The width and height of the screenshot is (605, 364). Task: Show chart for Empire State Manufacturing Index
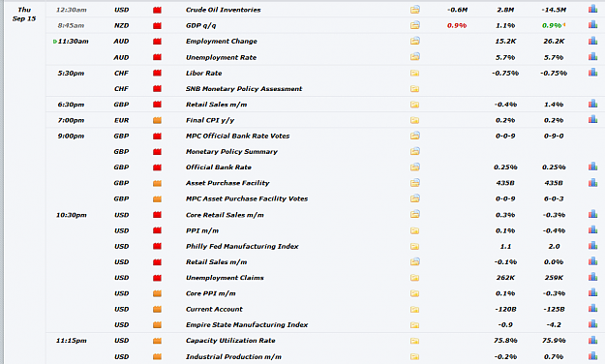click(592, 324)
